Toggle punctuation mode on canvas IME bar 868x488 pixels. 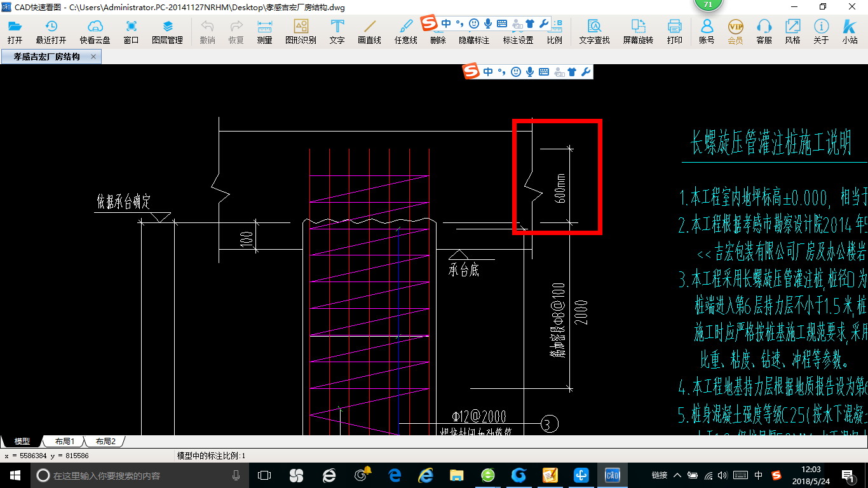[501, 72]
